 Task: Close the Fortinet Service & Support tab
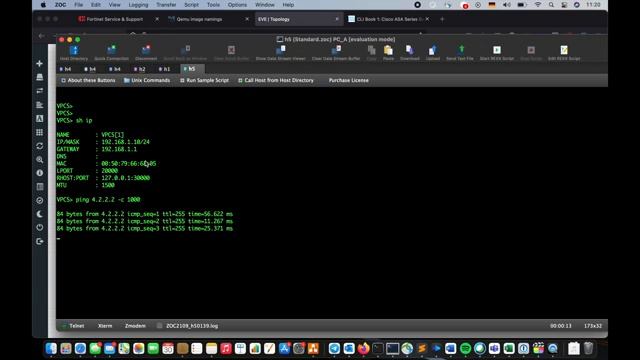coord(157,19)
